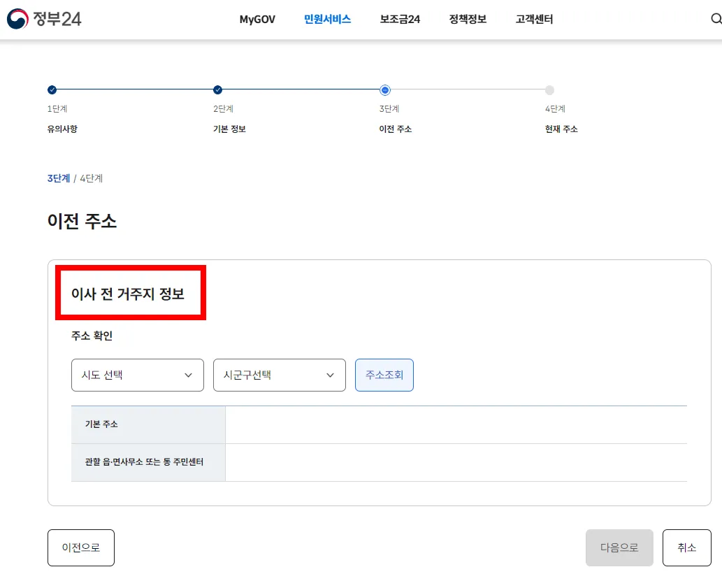722x588 pixels.
Task: Click the disabled 다음으로 button
Action: pos(619,547)
